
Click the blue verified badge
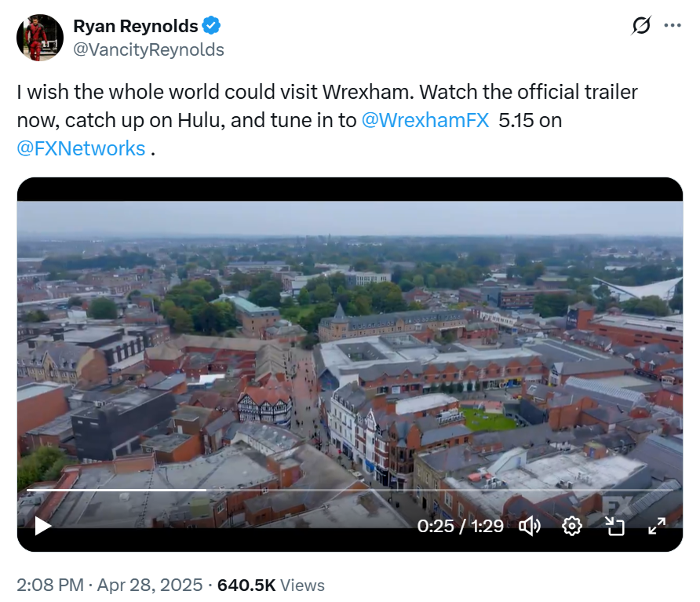(212, 26)
